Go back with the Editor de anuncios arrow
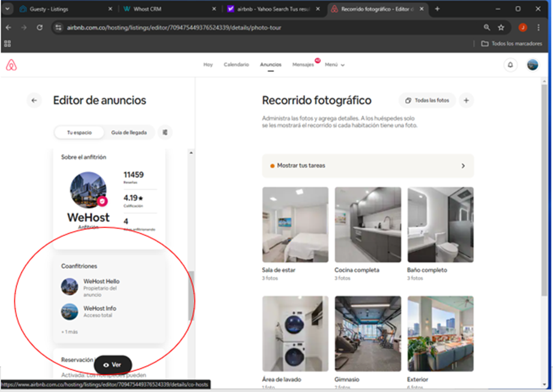Viewport: 553px width, 392px height. point(34,100)
